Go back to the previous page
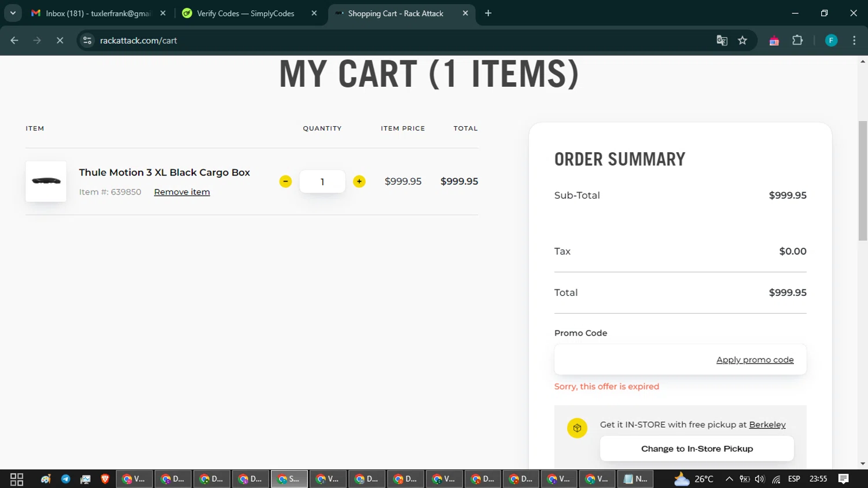 14,41
